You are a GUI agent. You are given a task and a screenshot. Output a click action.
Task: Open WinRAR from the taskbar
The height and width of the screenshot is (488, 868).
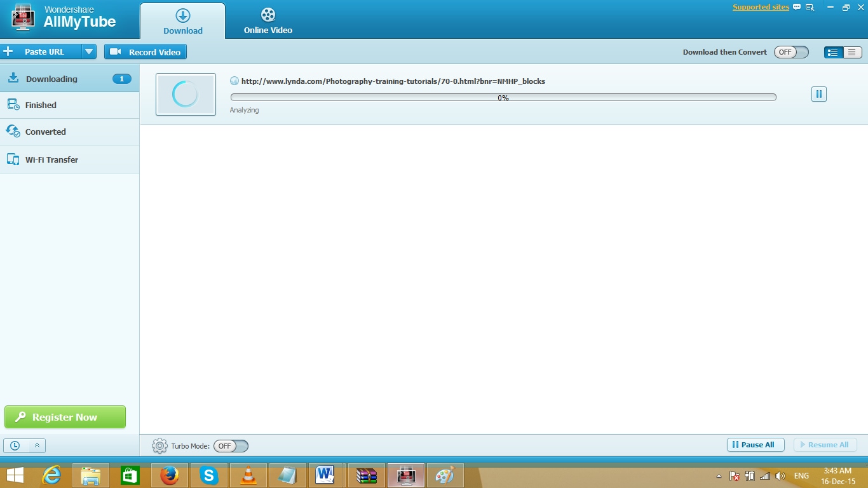click(367, 475)
